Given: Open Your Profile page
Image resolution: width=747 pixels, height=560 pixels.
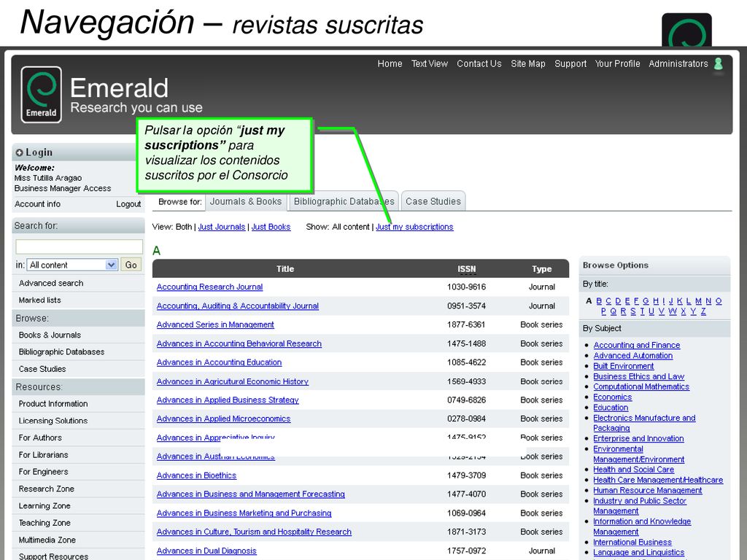Looking at the screenshot, I should (x=617, y=64).
